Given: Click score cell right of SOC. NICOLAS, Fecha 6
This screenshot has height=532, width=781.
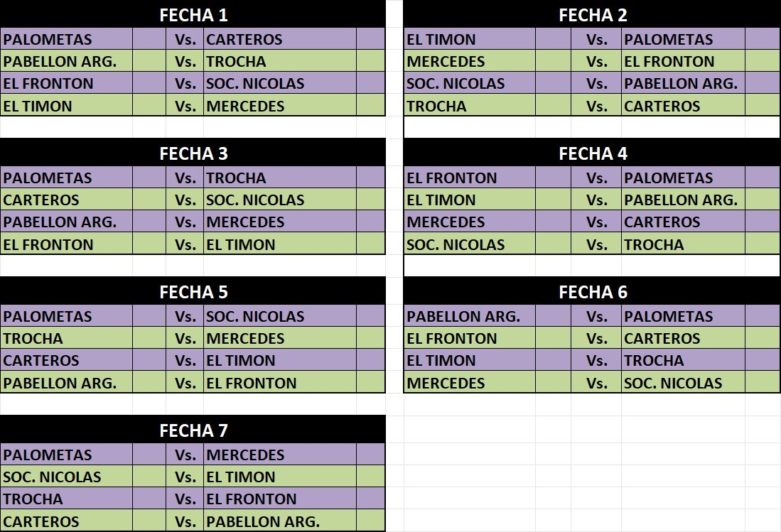Looking at the screenshot, I should (x=762, y=384).
